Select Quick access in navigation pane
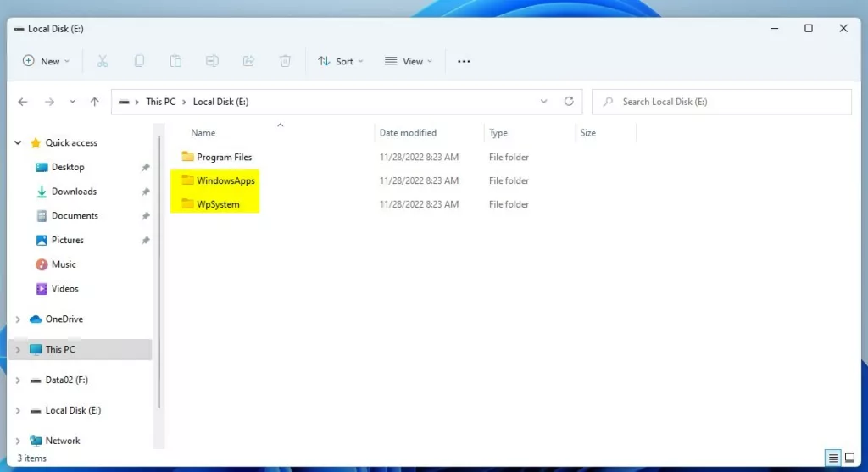The image size is (868, 472). click(x=71, y=142)
